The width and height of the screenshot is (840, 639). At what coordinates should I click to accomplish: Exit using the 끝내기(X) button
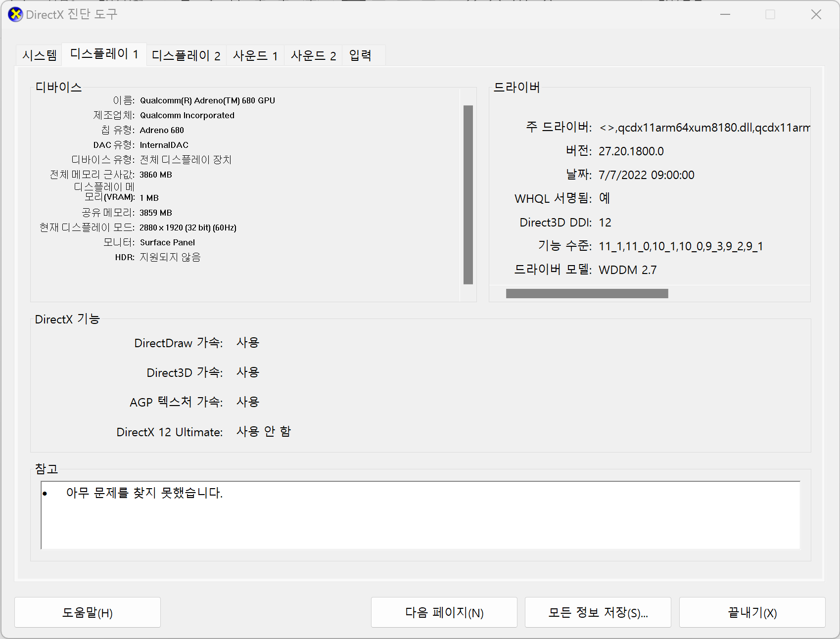(752, 612)
